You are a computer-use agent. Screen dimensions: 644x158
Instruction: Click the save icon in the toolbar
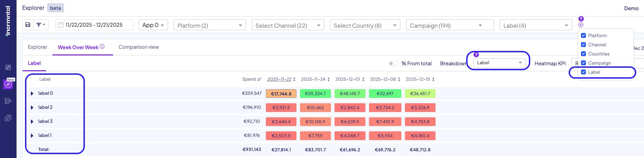[x=28, y=25]
